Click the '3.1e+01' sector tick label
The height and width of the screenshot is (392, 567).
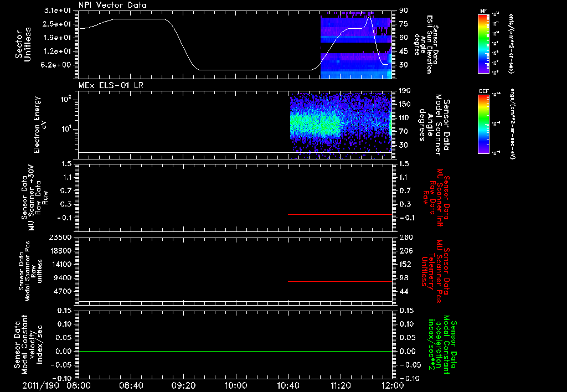57,11
